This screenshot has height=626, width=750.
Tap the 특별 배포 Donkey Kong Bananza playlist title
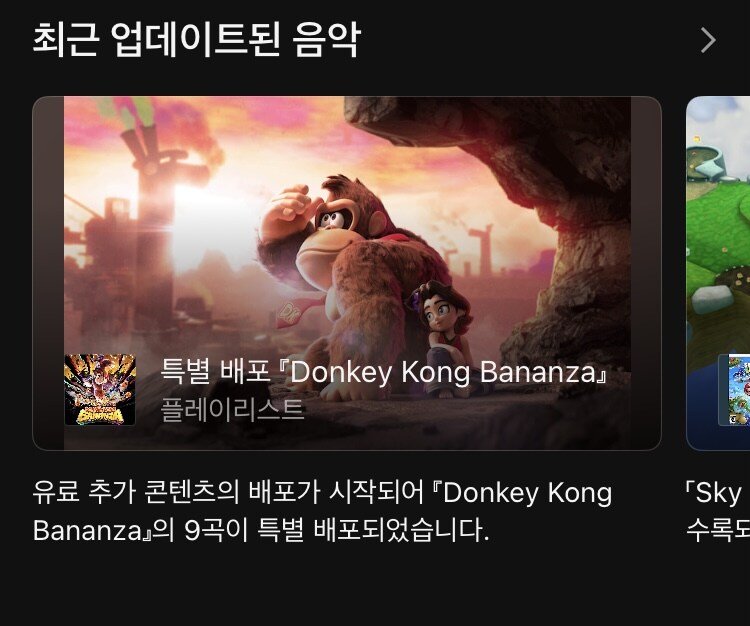[x=384, y=371]
